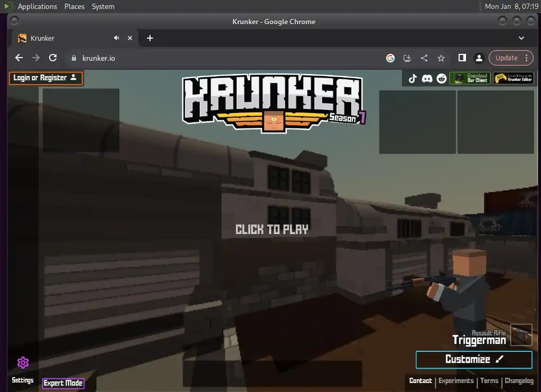Click the clock showing Mon Jan 8

(511, 6)
